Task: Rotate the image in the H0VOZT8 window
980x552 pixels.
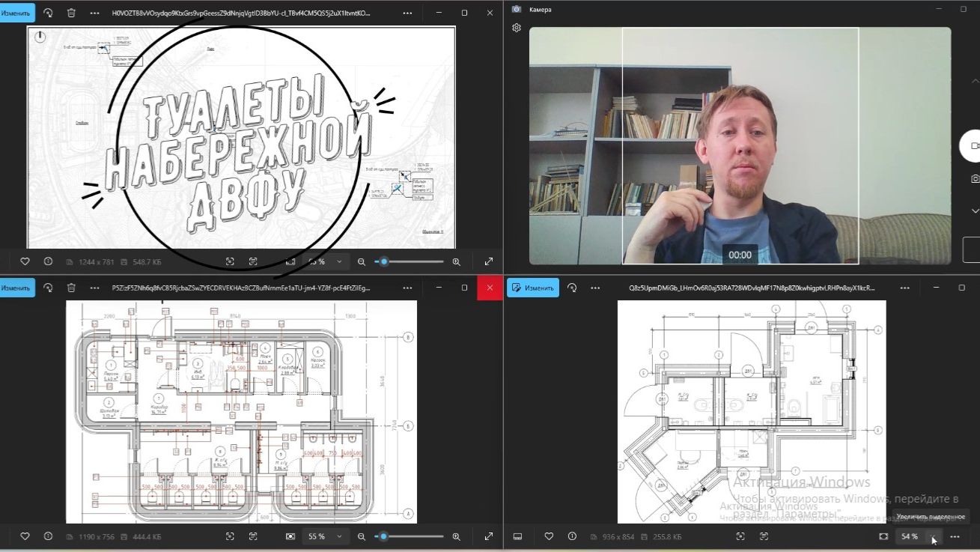Action: point(49,13)
